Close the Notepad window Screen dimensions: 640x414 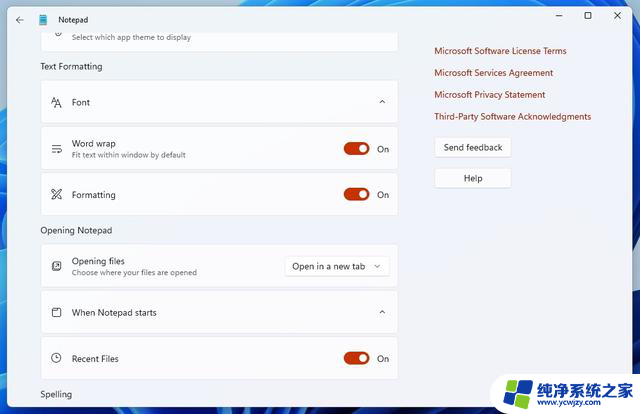pos(617,16)
